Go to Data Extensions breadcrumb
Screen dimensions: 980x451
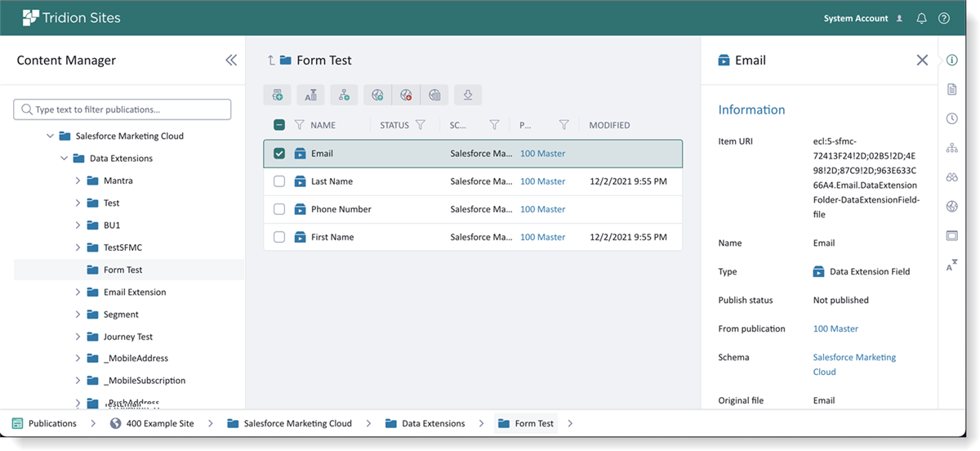click(425, 423)
